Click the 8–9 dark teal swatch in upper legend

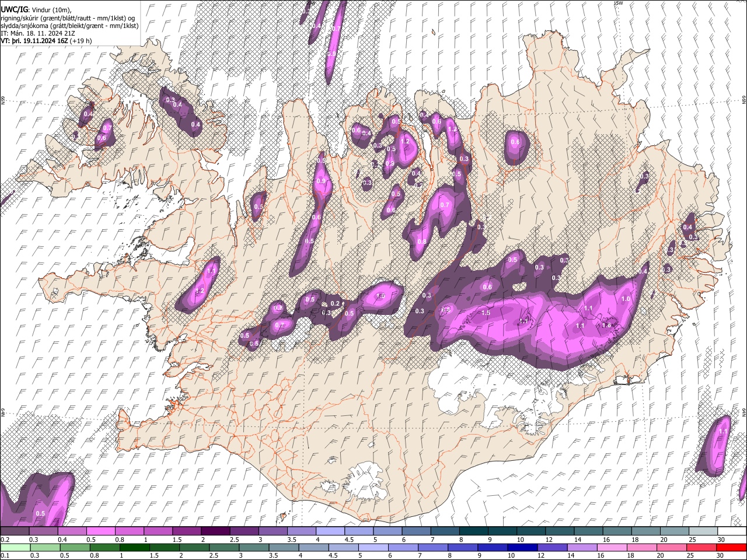[x=473, y=531]
